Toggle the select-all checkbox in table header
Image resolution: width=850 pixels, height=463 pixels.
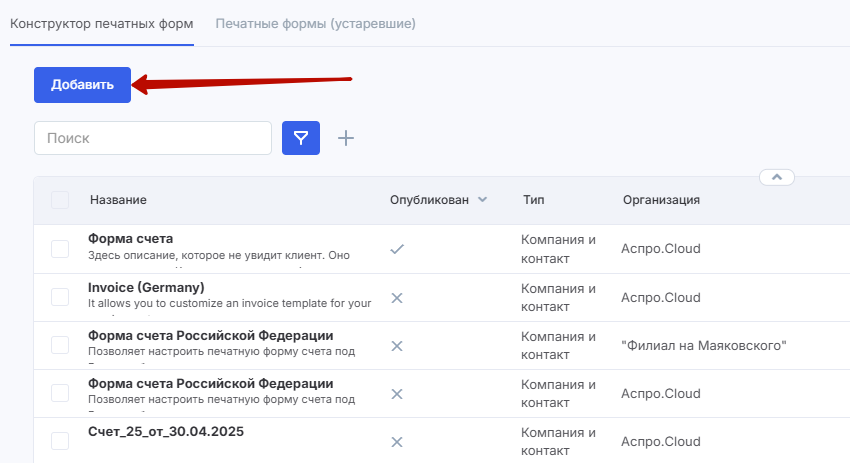[x=60, y=200]
